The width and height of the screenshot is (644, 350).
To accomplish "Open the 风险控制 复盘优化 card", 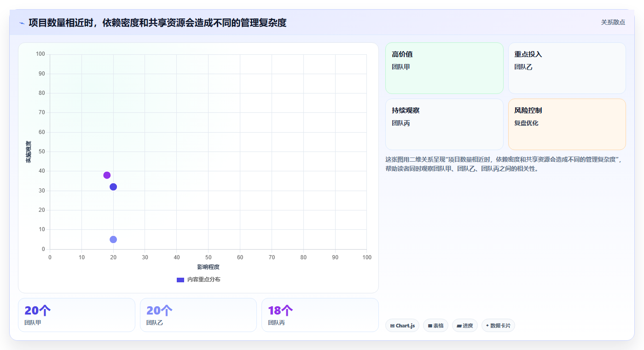I will pos(567,124).
